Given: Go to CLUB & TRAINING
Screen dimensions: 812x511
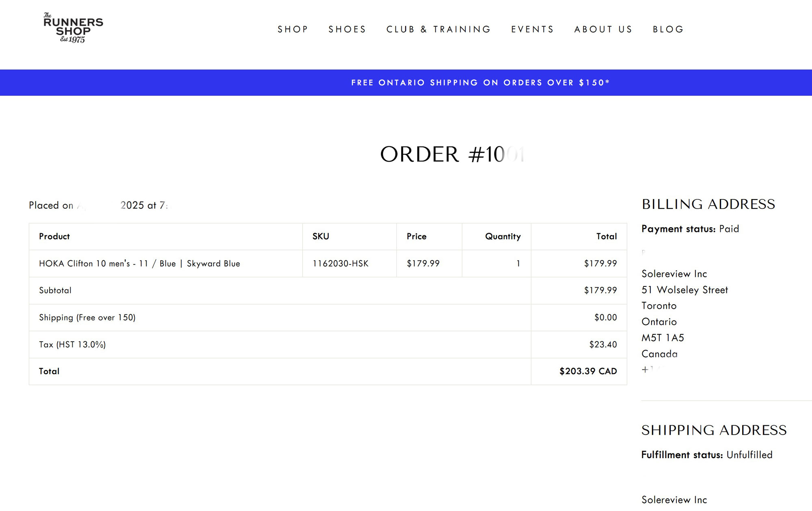Looking at the screenshot, I should (438, 29).
